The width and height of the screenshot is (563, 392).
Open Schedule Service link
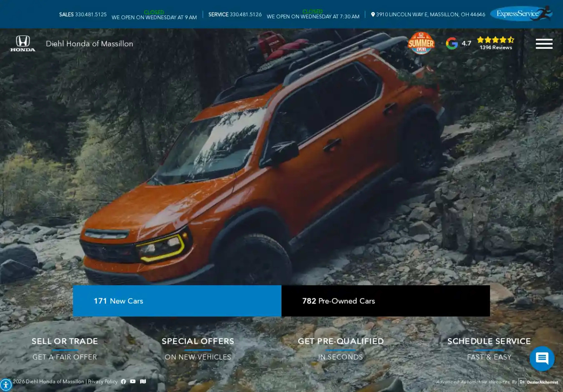tap(489, 349)
